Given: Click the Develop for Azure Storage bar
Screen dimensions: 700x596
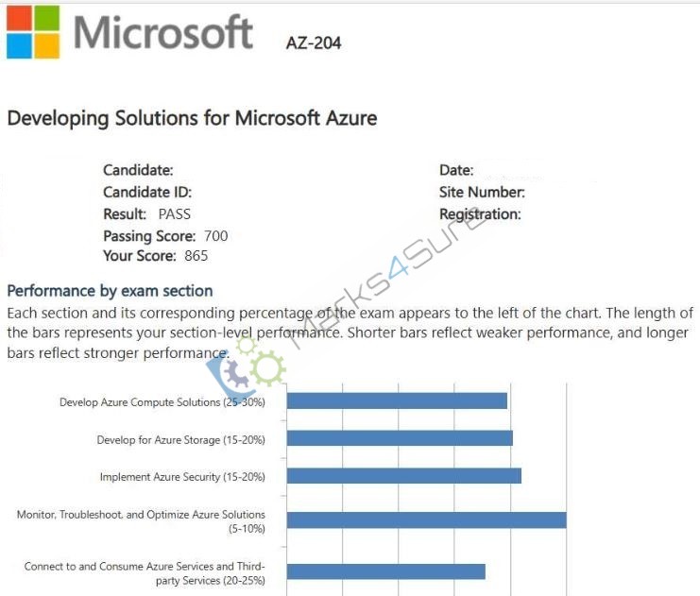Looking at the screenshot, I should tap(400, 438).
